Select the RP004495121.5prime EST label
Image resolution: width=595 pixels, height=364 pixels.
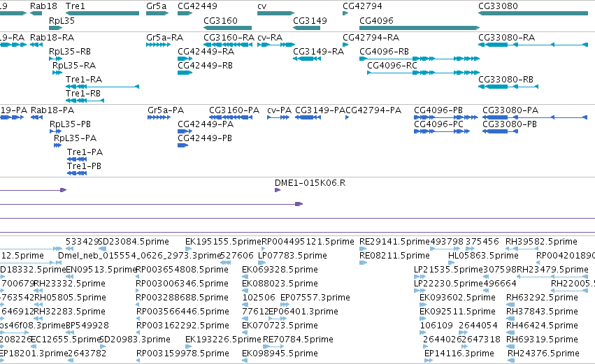pyautogui.click(x=308, y=242)
